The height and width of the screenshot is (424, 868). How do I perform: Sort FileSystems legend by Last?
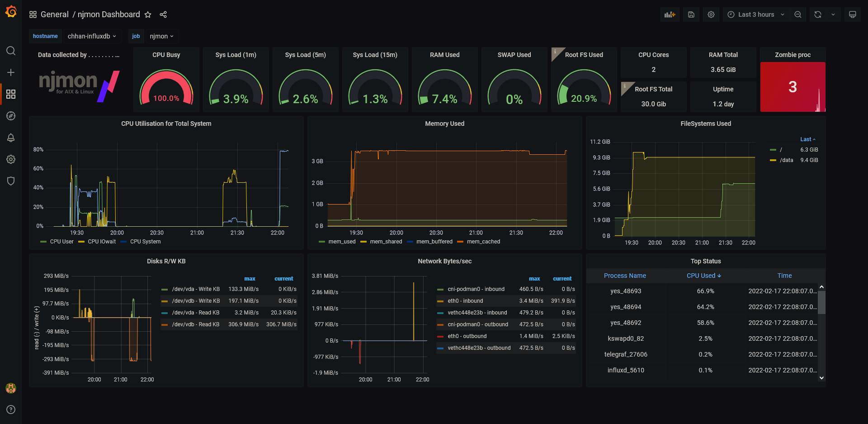(808, 139)
